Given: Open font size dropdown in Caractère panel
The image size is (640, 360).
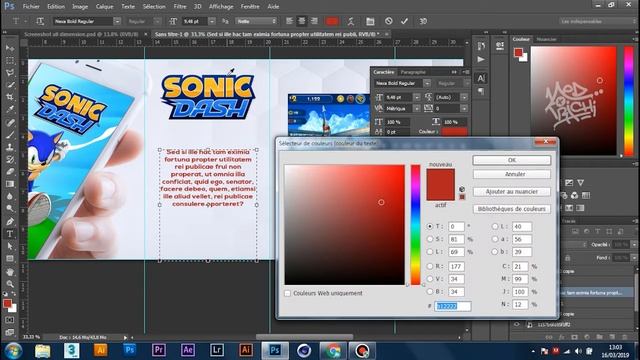Looking at the screenshot, I should pyautogui.click(x=416, y=97).
